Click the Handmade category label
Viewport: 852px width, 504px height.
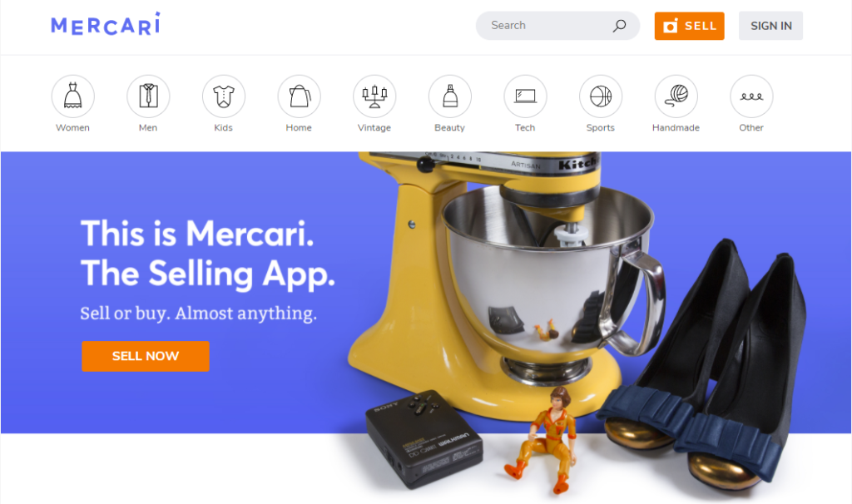[676, 127]
